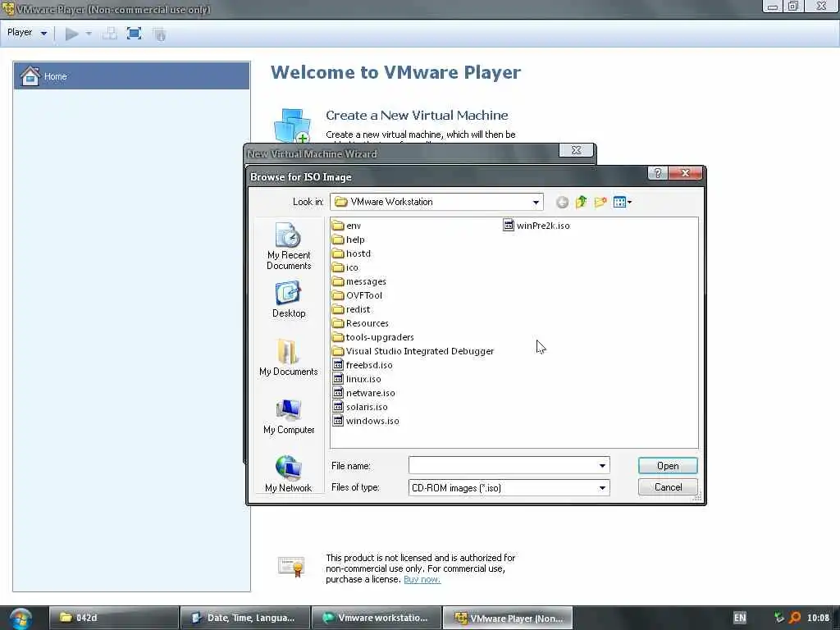Viewport: 840px width, 630px height.
Task: Select the help folder
Action: tap(348, 240)
